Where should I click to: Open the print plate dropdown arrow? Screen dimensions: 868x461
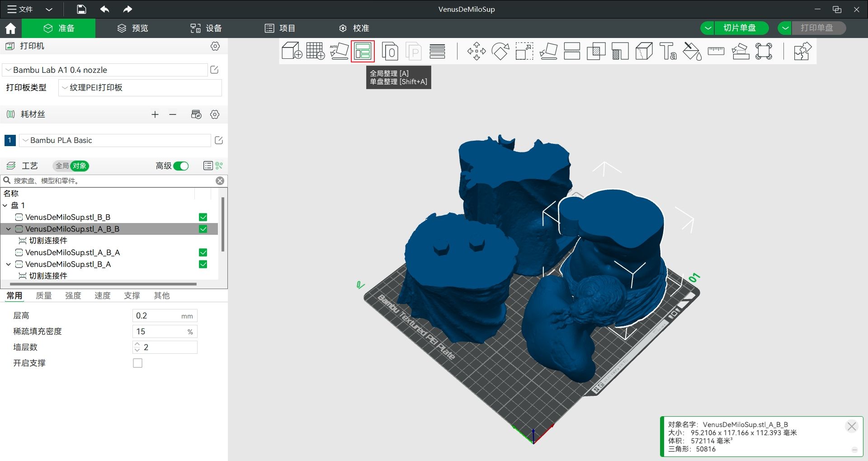[x=785, y=28]
